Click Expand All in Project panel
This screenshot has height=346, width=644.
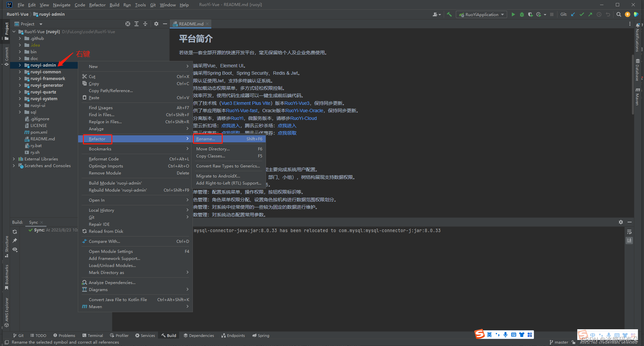point(137,24)
